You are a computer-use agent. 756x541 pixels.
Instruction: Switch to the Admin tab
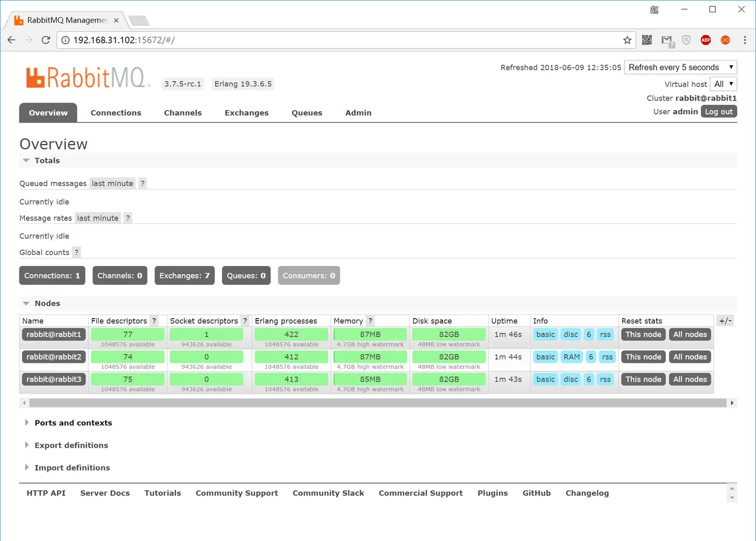[359, 113]
